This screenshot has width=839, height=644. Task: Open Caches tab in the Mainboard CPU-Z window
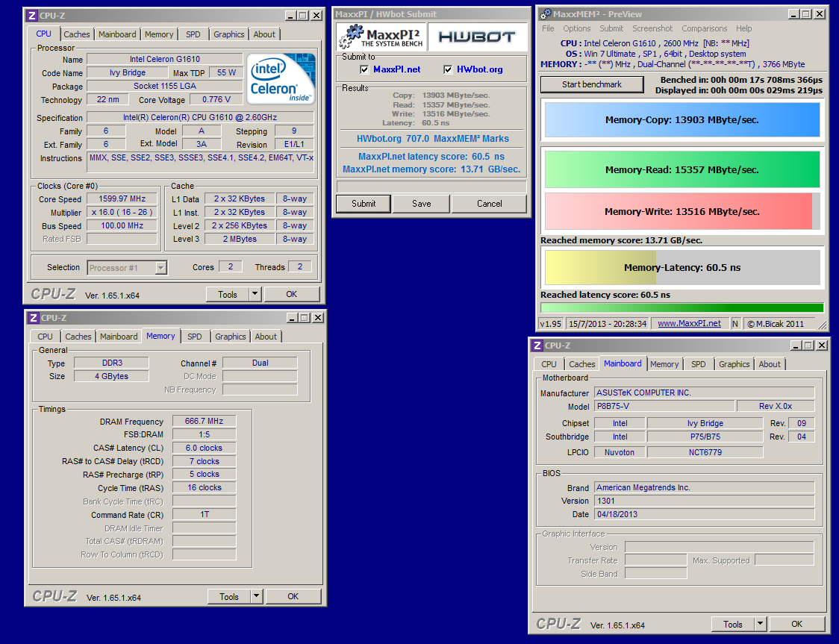pyautogui.click(x=582, y=364)
